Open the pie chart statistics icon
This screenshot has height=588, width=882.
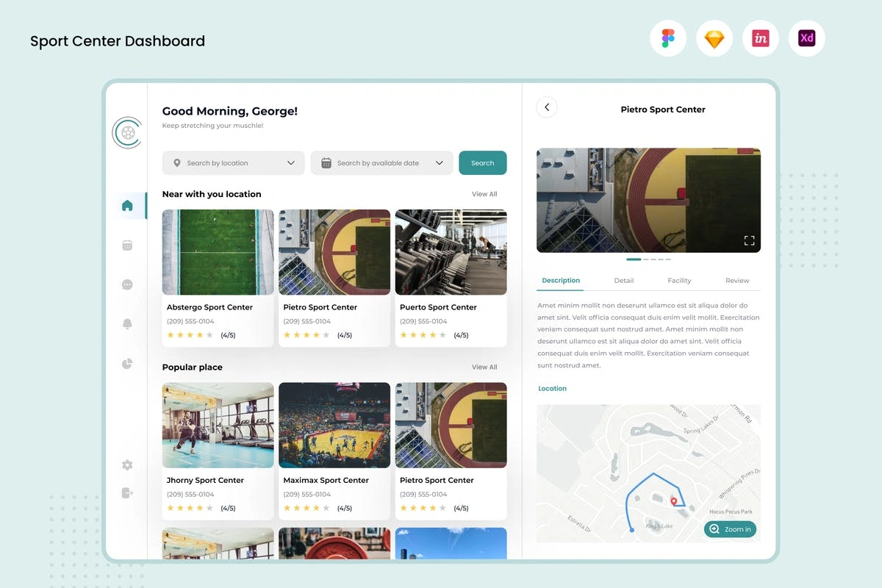click(x=127, y=363)
